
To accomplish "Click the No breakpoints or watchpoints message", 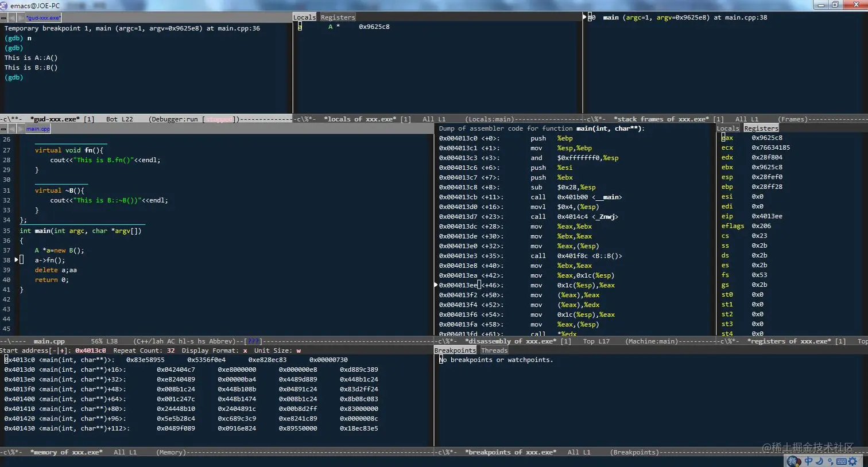I will [496, 360].
